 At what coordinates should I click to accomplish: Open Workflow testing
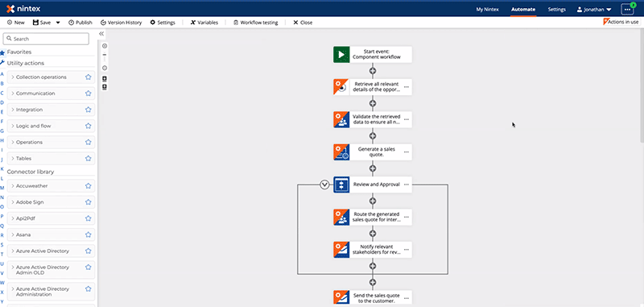(x=255, y=23)
